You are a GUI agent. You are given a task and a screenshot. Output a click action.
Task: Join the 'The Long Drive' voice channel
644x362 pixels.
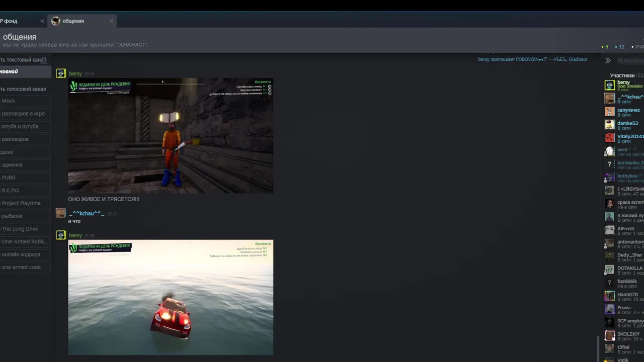click(x=25, y=229)
